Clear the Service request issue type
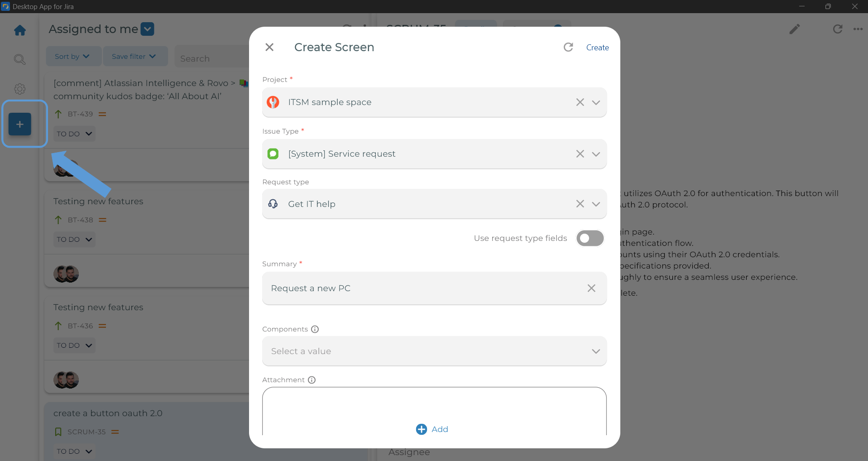 (x=580, y=154)
